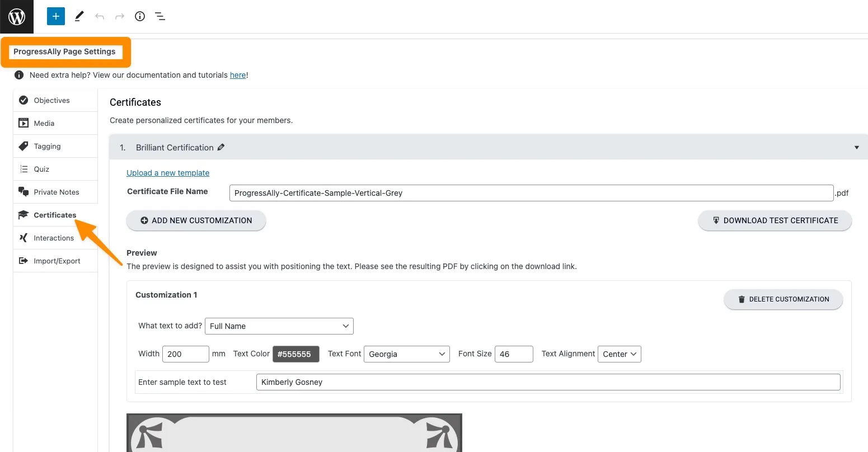Click Upload a new template link
The image size is (868, 452).
pos(167,173)
